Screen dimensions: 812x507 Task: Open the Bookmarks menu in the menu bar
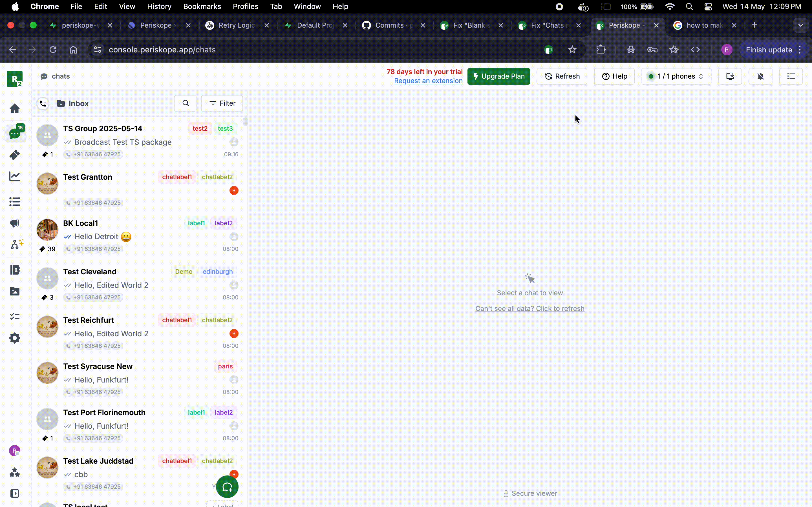click(202, 6)
